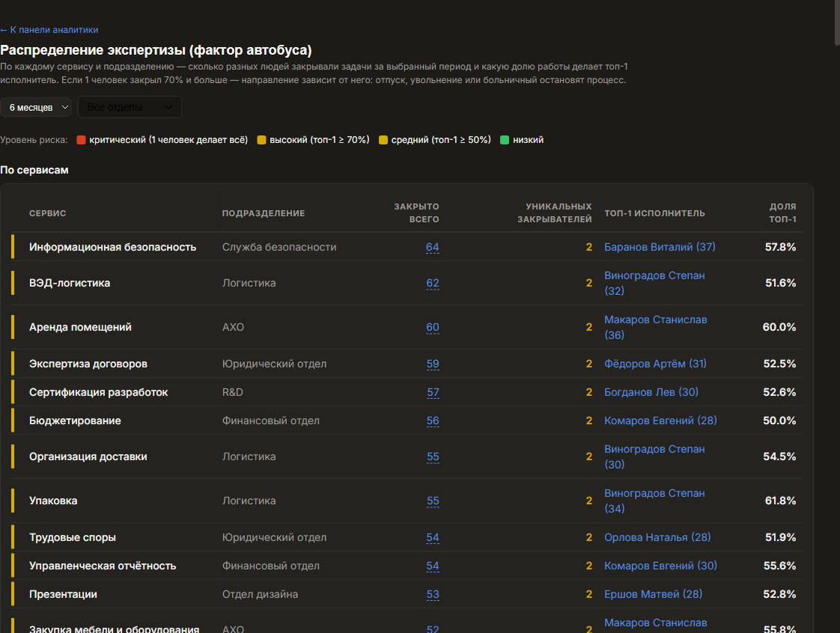This screenshot has width=840, height=633.
Task: Open performer «Орлова Наталья (28)»
Action: tap(657, 537)
